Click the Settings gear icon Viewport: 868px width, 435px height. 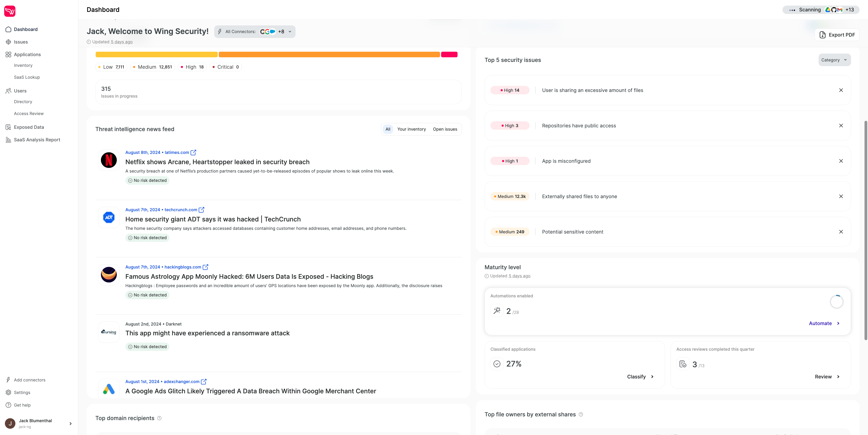[8, 392]
